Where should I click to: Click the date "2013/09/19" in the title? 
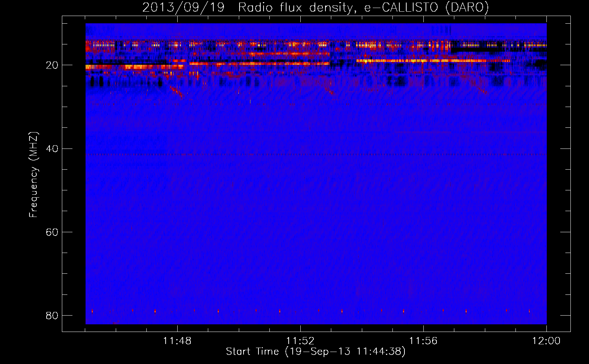coord(183,8)
